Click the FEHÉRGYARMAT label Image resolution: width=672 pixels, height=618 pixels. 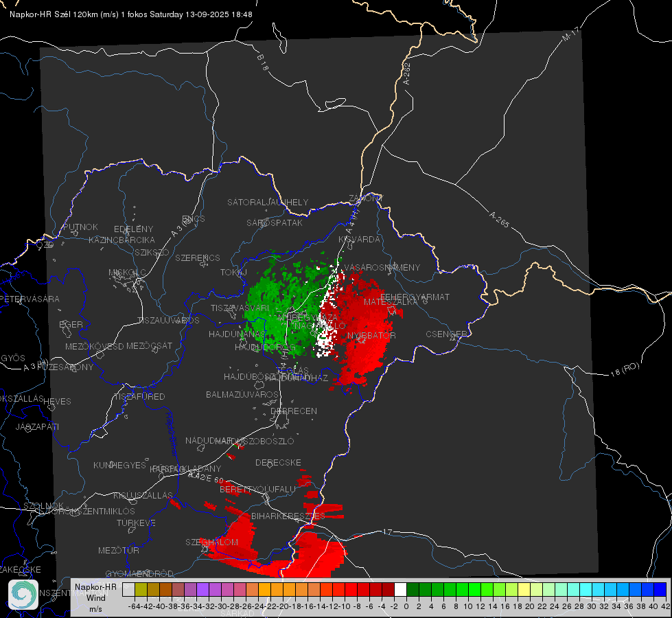point(415,297)
